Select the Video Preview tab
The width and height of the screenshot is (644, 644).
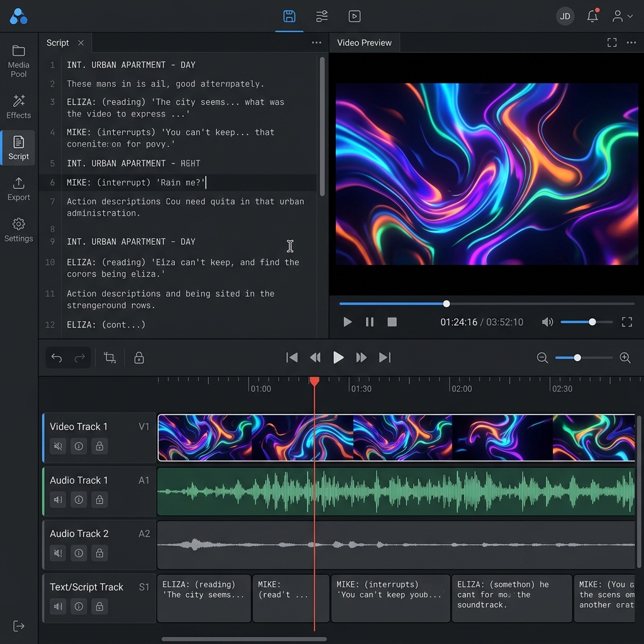click(364, 43)
